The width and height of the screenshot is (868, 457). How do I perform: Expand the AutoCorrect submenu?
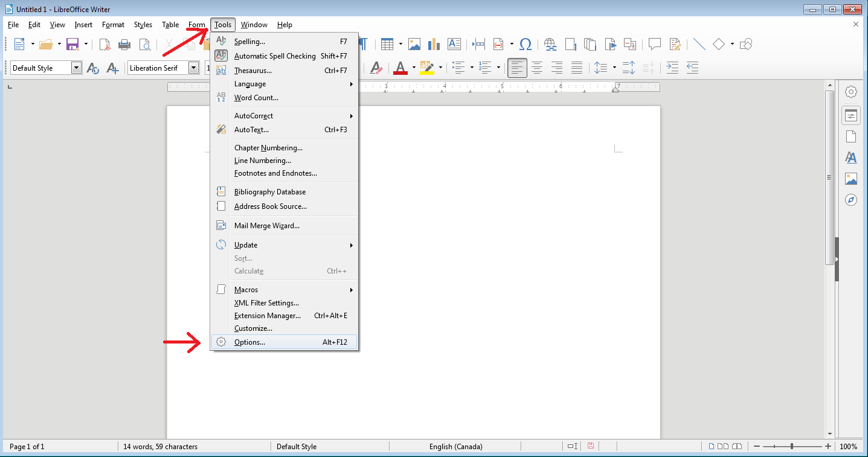[x=285, y=116]
